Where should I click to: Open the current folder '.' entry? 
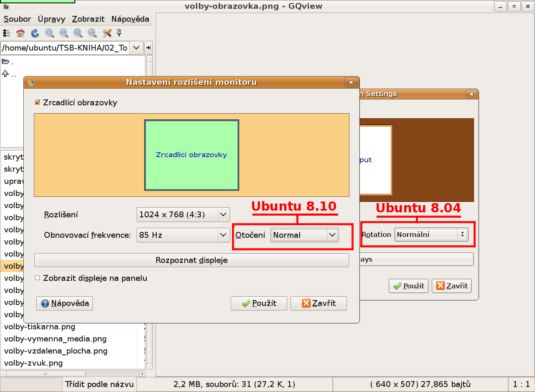pyautogui.click(x=8, y=62)
